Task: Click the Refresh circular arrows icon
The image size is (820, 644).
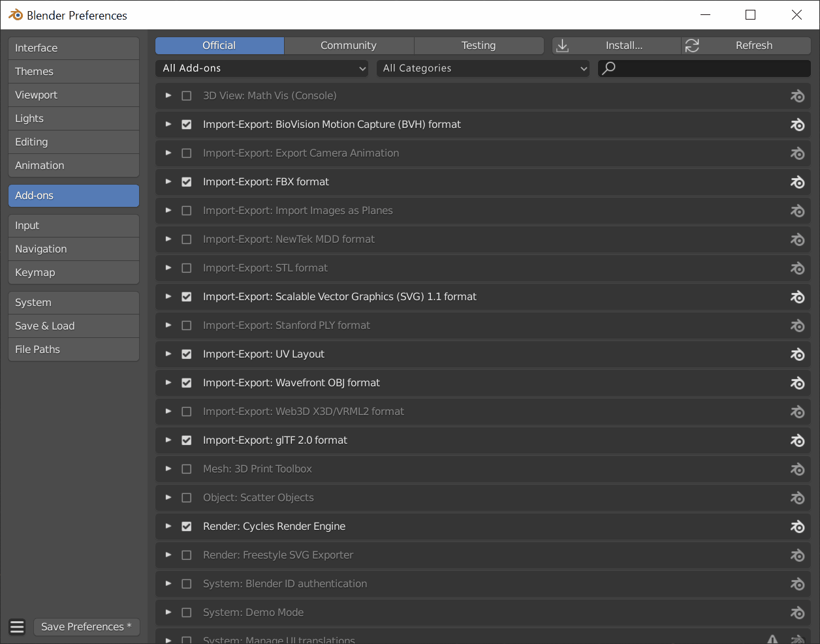Action: tap(692, 46)
